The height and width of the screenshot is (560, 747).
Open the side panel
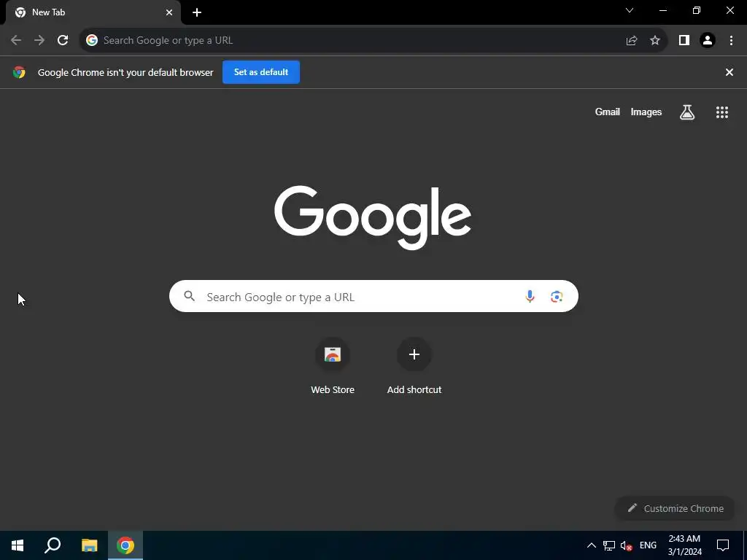click(x=684, y=41)
